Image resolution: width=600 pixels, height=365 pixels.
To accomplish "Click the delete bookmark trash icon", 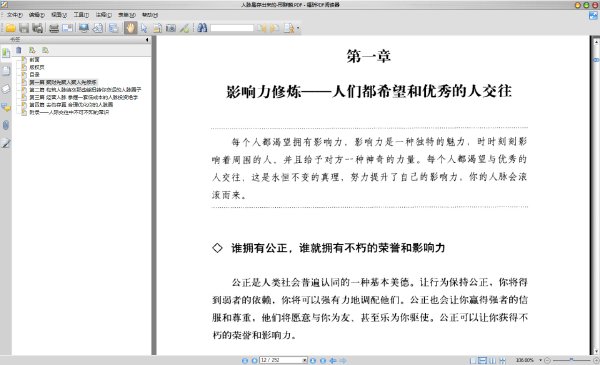I will coord(19,50).
